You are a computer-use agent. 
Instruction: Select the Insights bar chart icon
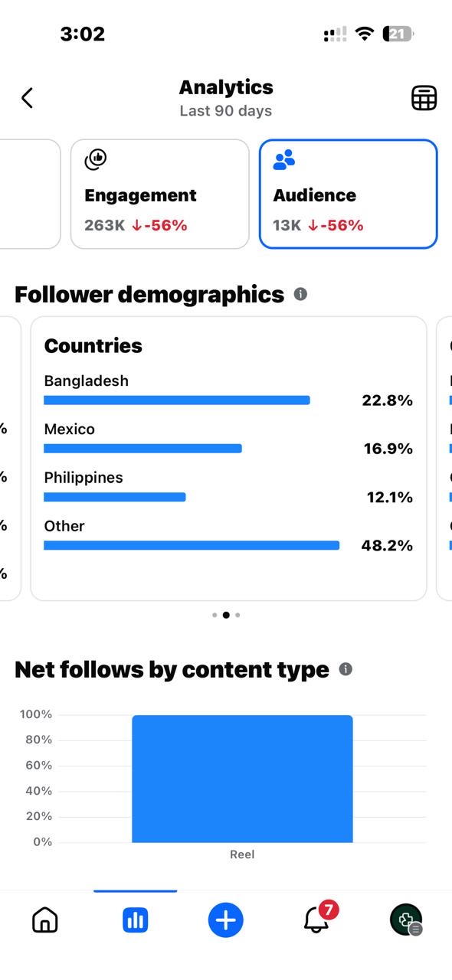click(136, 920)
